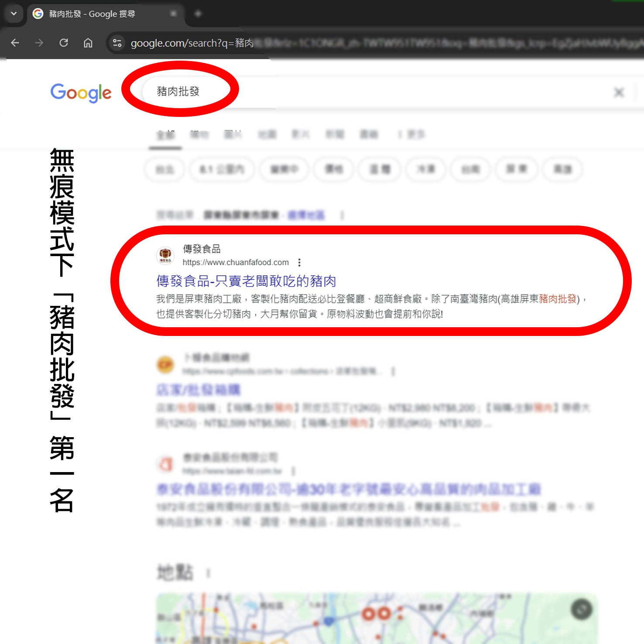644x644 pixels.
Task: Expand the 更多 search options menu
Action: (x=412, y=134)
